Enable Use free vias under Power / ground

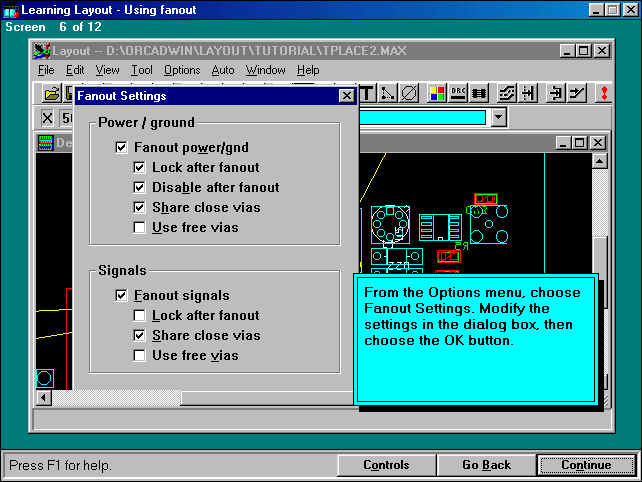tap(141, 227)
